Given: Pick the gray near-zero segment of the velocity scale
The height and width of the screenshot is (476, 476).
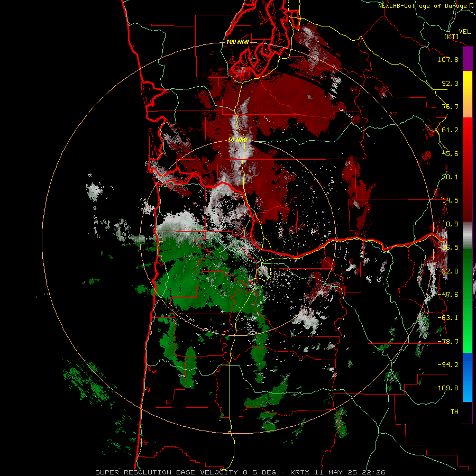Looking at the screenshot, I should (x=467, y=235).
